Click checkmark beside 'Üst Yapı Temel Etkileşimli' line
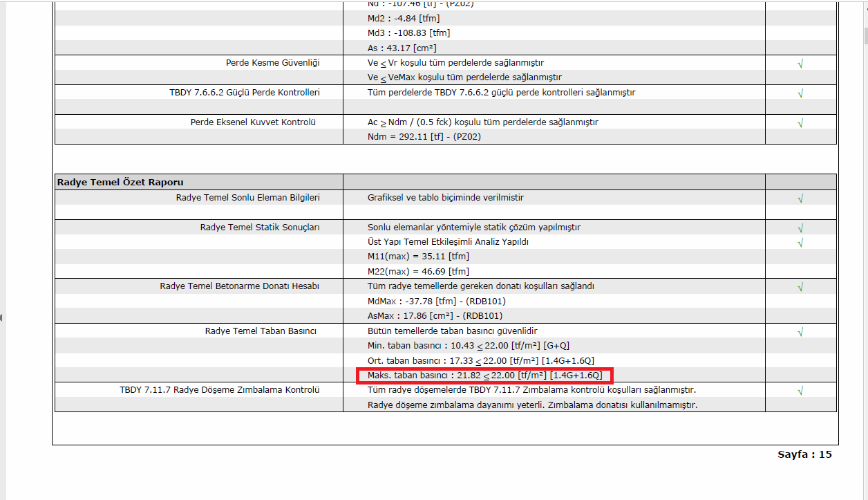The height and width of the screenshot is (500, 868). coord(800,242)
